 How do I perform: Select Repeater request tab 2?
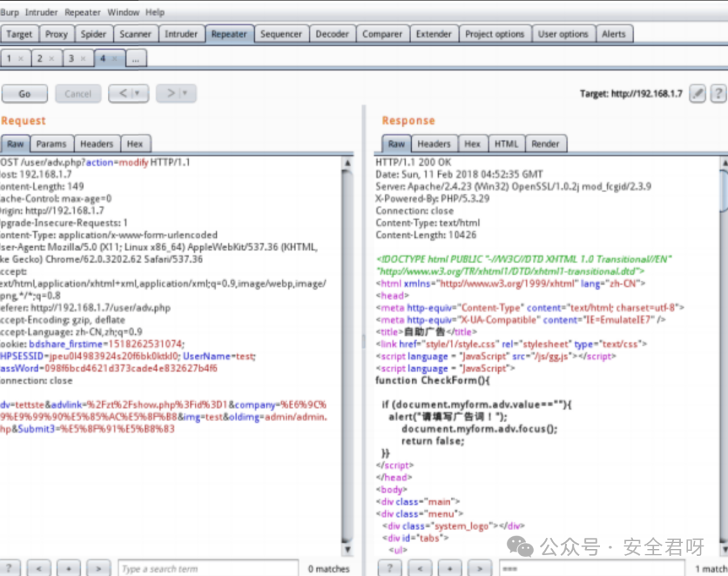pyautogui.click(x=40, y=59)
